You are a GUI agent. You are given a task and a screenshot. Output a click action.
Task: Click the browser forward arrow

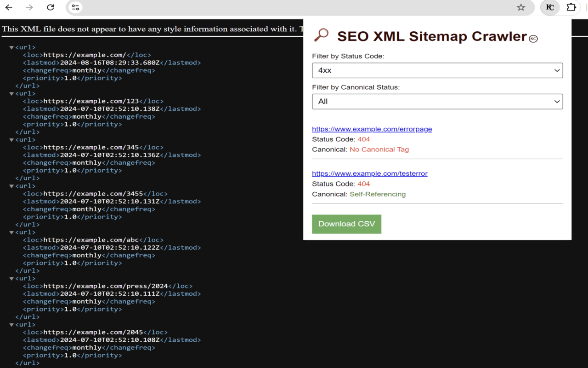(29, 7)
